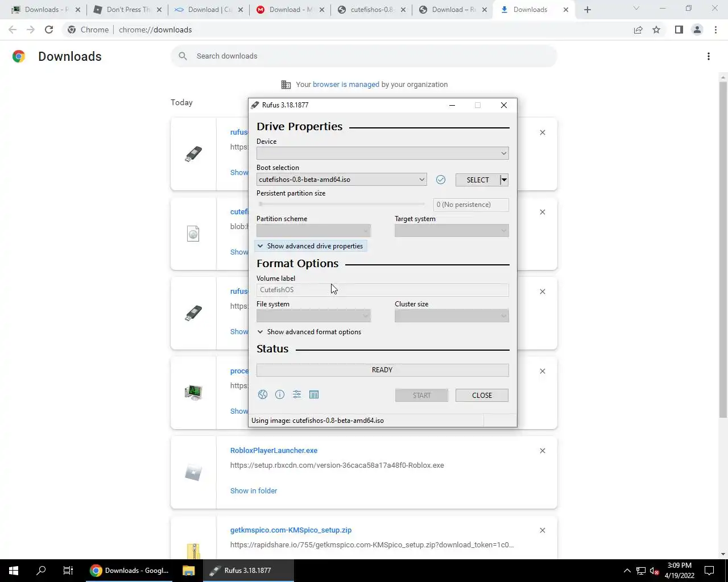Open getkmspico.com-KMSpico_setup.zip link

coord(291,530)
